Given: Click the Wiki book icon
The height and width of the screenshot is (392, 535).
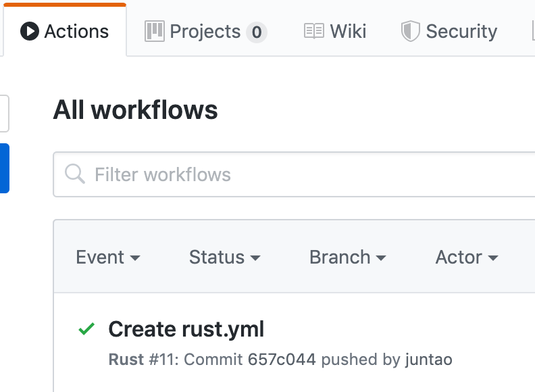Looking at the screenshot, I should (x=314, y=31).
